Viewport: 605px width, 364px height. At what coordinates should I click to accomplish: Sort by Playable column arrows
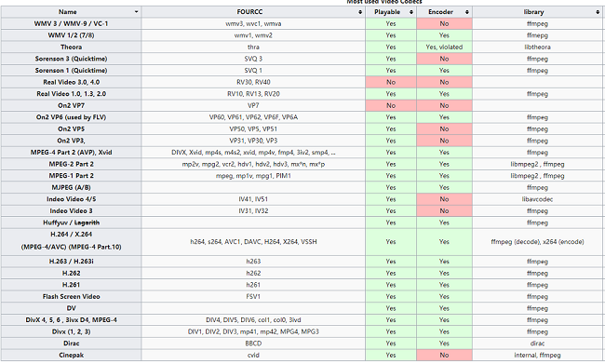[x=411, y=12]
